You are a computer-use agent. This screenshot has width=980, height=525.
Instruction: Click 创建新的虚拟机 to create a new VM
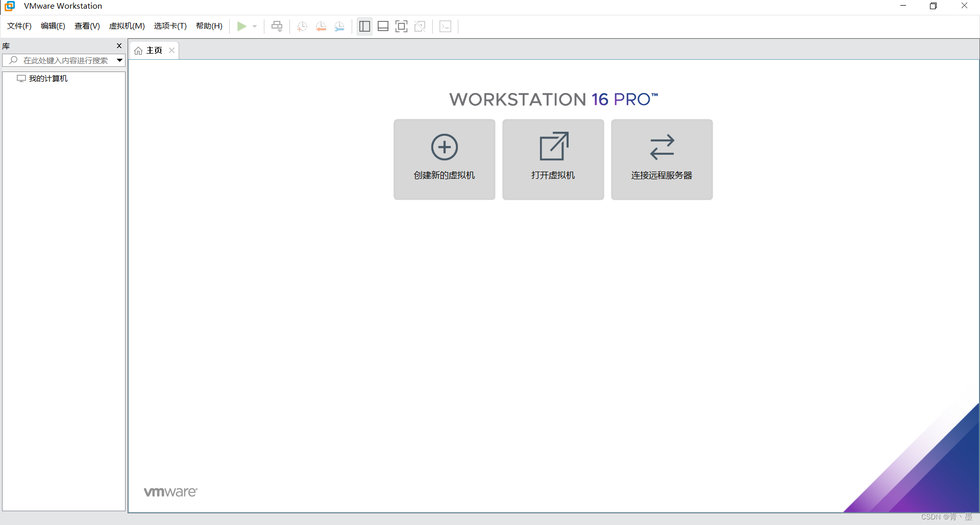(x=444, y=159)
